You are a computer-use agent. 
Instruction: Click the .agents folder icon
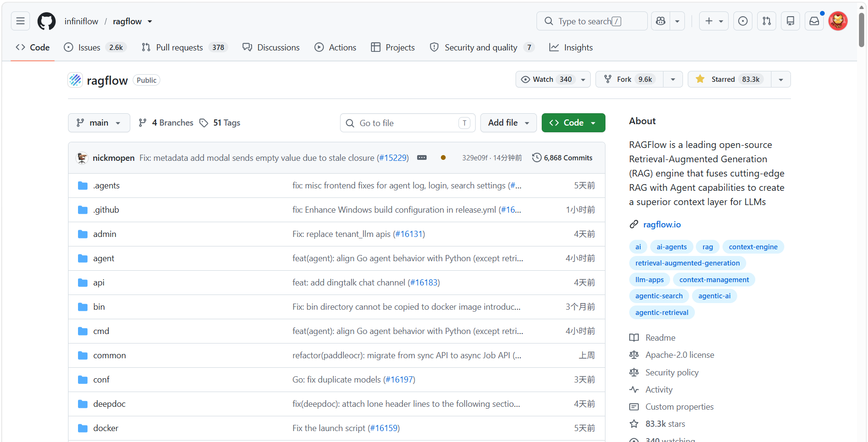tap(83, 186)
